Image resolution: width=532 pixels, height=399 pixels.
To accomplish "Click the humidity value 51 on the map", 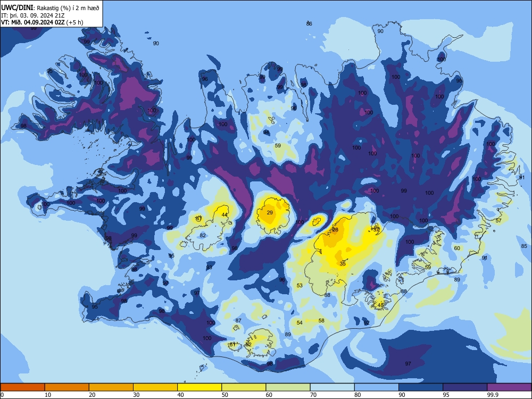I will coord(232,344).
